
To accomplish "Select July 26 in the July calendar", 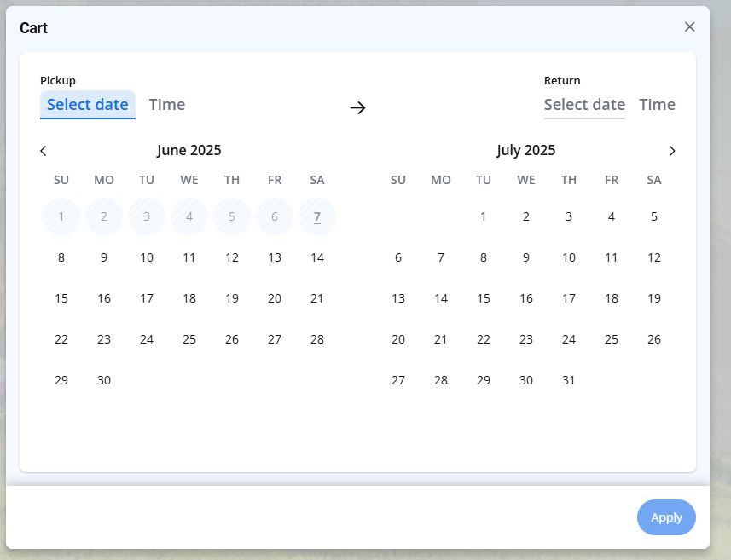I will pos(654,339).
